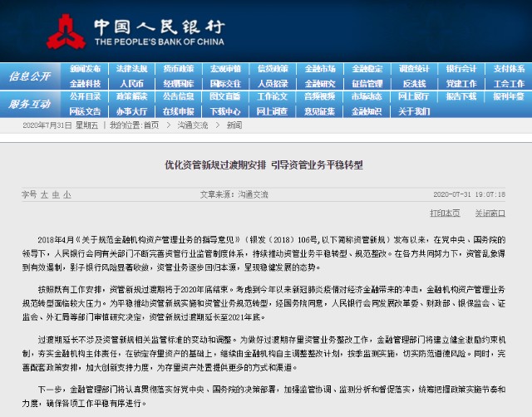Select 音频视频 menu item
Viewport: 532px width, 417px height.
tap(319, 96)
